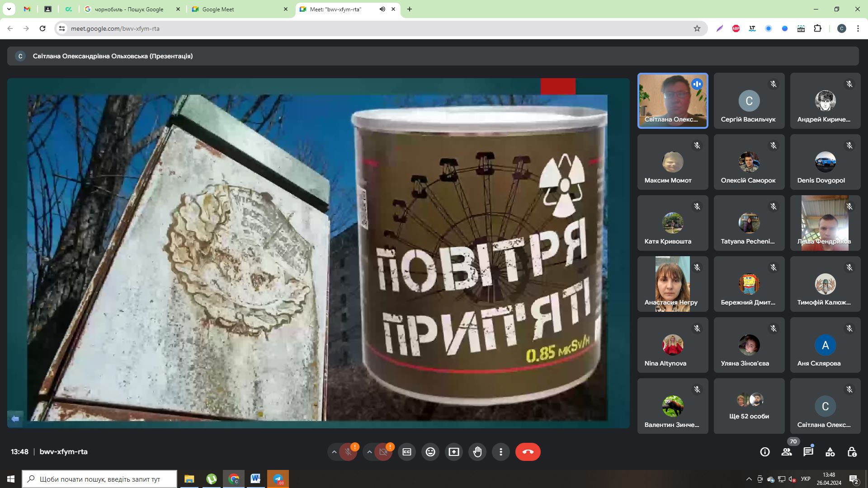Open meeting details info icon
This screenshot has height=488, width=868.
(765, 452)
